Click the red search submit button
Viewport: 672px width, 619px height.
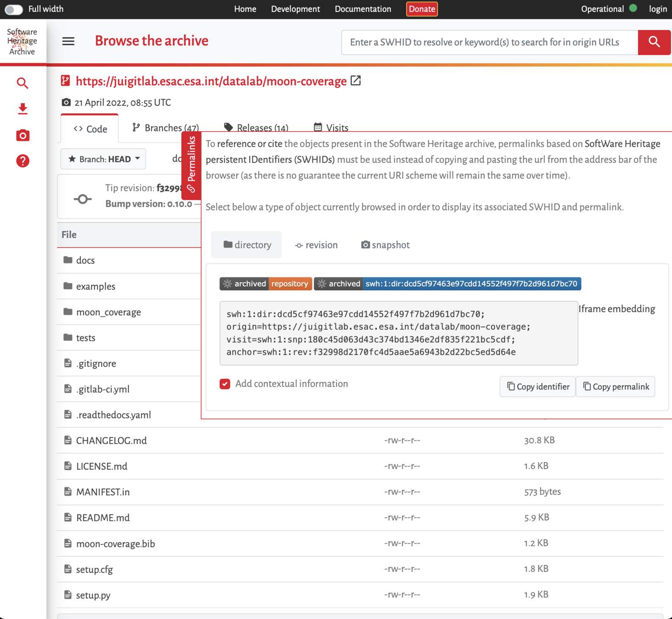pyautogui.click(x=654, y=42)
